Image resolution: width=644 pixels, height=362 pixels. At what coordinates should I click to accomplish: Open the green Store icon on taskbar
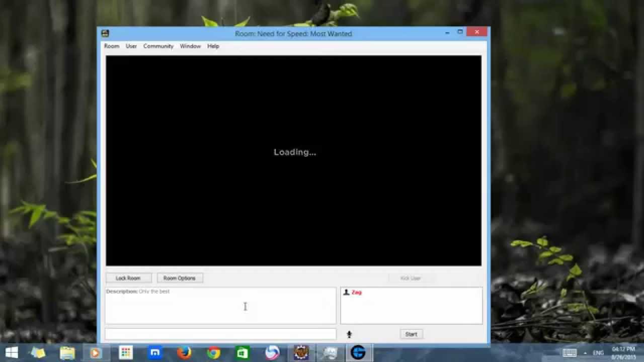(243, 353)
